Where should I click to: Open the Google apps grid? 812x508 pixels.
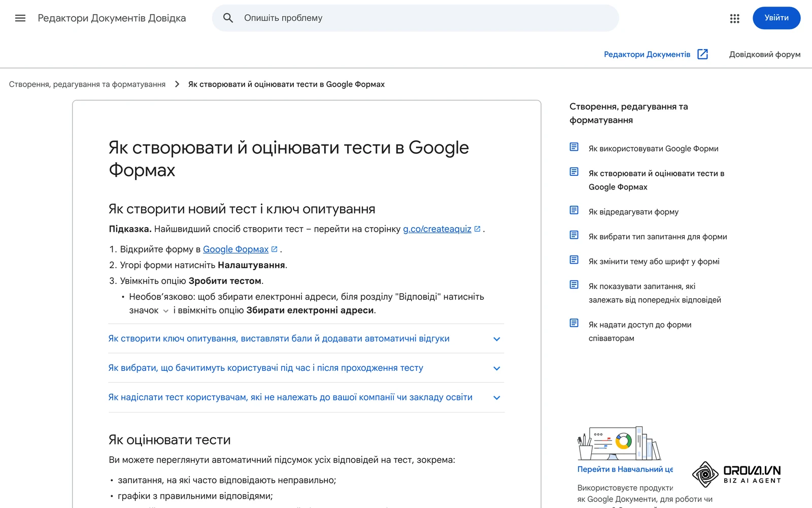point(734,18)
